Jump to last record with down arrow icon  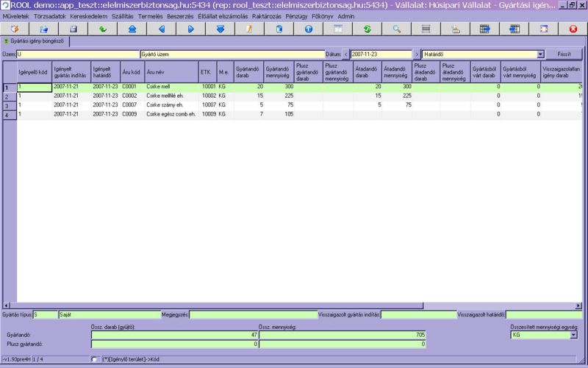[220, 29]
